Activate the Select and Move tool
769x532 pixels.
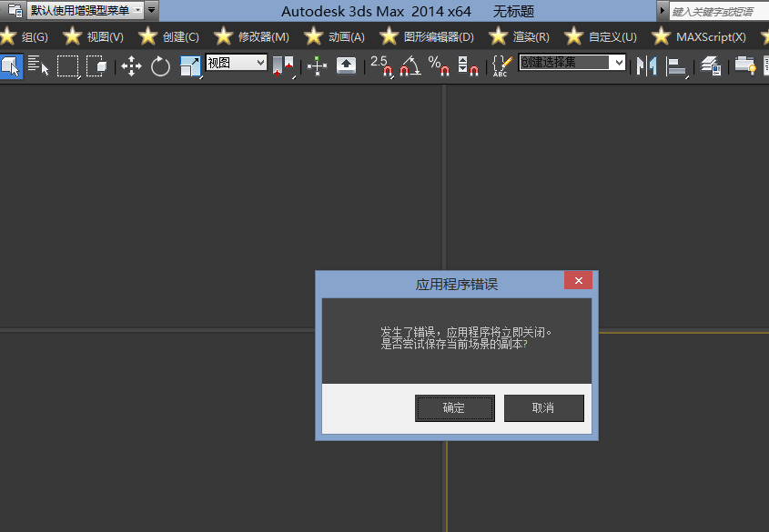131,65
